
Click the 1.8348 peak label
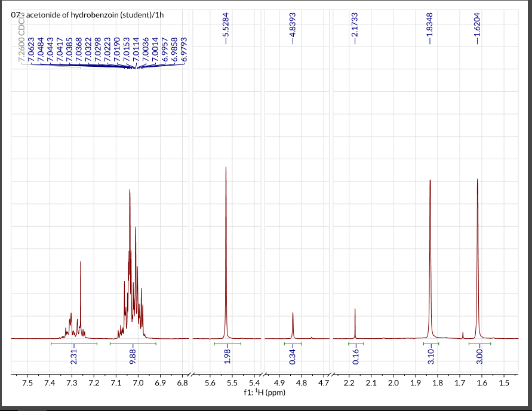point(430,24)
